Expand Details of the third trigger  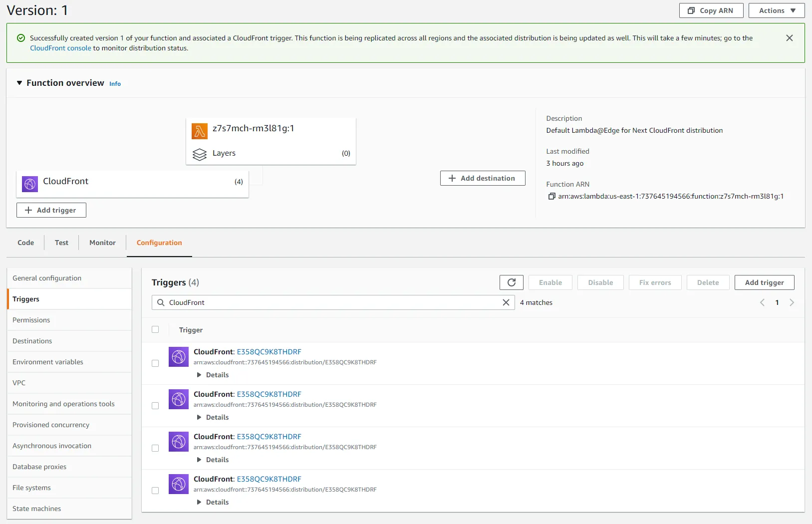(213, 460)
